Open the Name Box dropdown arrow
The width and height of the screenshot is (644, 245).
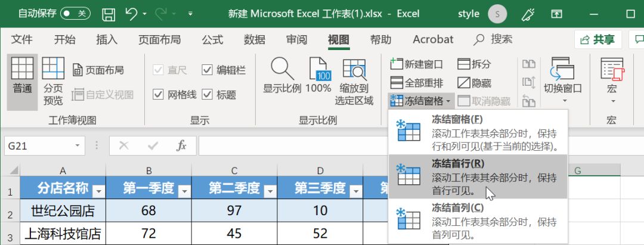tap(77, 145)
